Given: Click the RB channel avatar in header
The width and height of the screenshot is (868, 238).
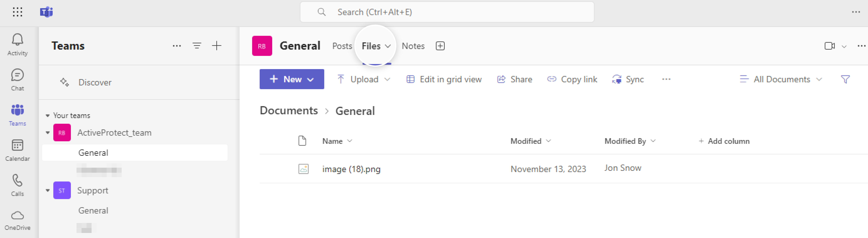Looking at the screenshot, I should tap(262, 46).
